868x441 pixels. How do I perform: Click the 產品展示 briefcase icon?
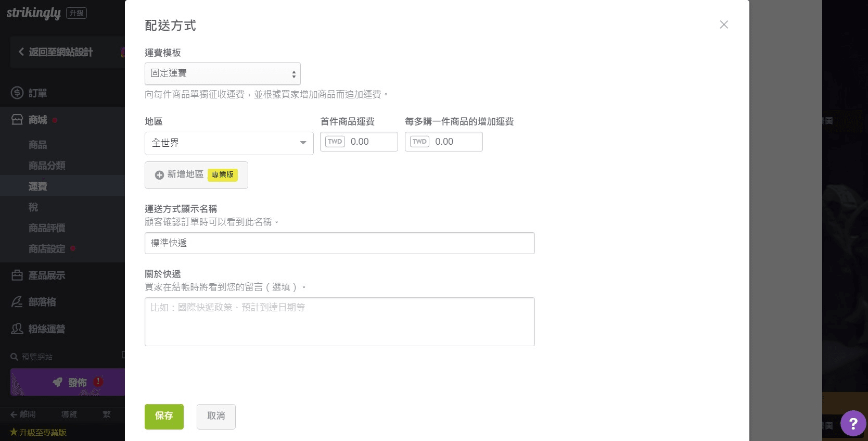17,275
